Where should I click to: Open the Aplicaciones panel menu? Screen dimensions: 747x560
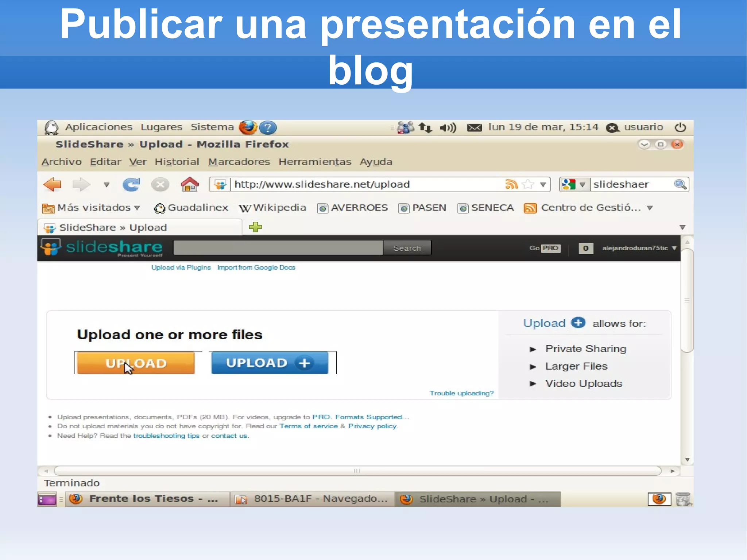(x=98, y=127)
